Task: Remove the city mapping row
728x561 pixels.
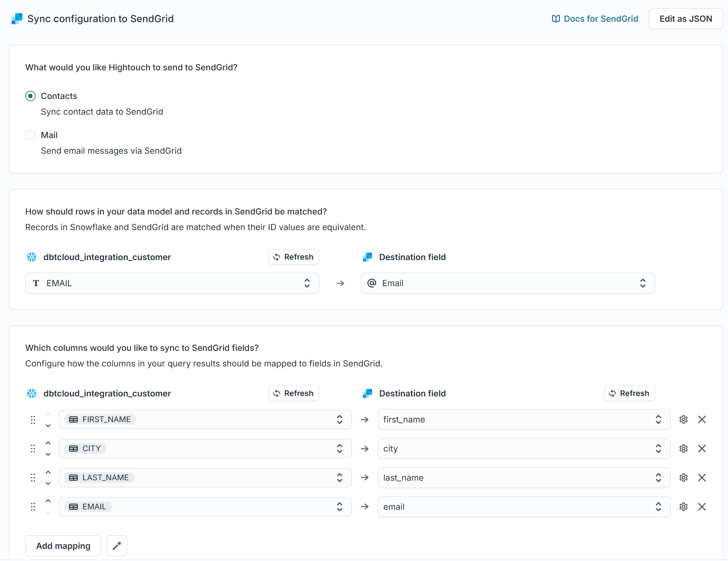Action: tap(702, 449)
